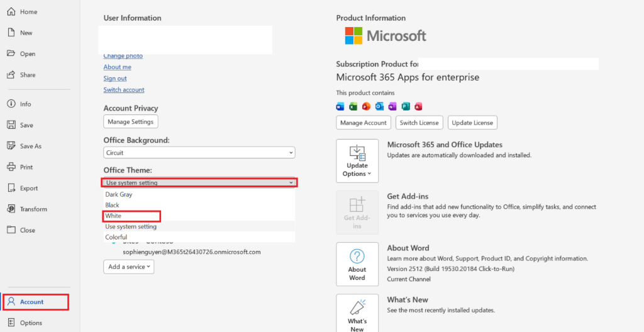
Task: Expand the Add a service dropdown
Action: pyautogui.click(x=128, y=267)
